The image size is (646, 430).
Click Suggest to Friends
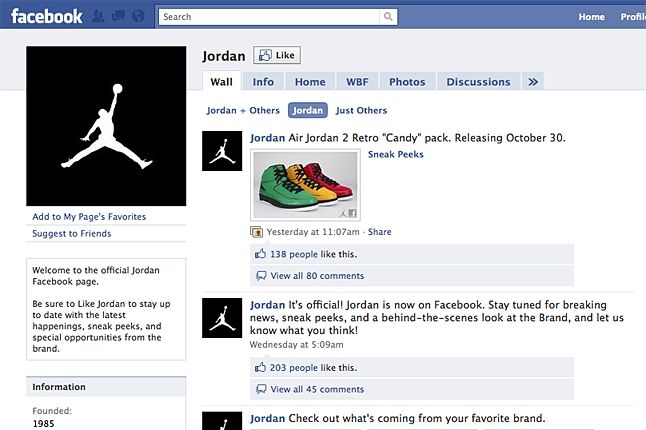(72, 234)
